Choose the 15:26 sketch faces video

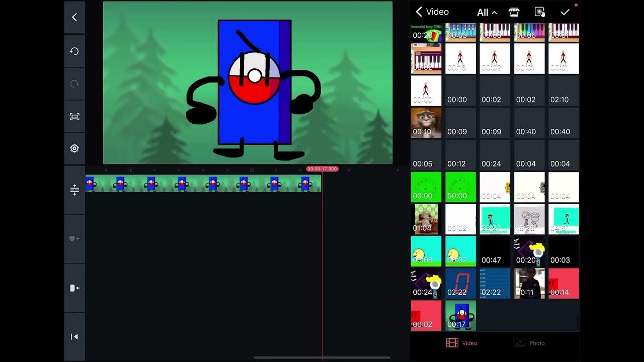pyautogui.click(x=529, y=219)
